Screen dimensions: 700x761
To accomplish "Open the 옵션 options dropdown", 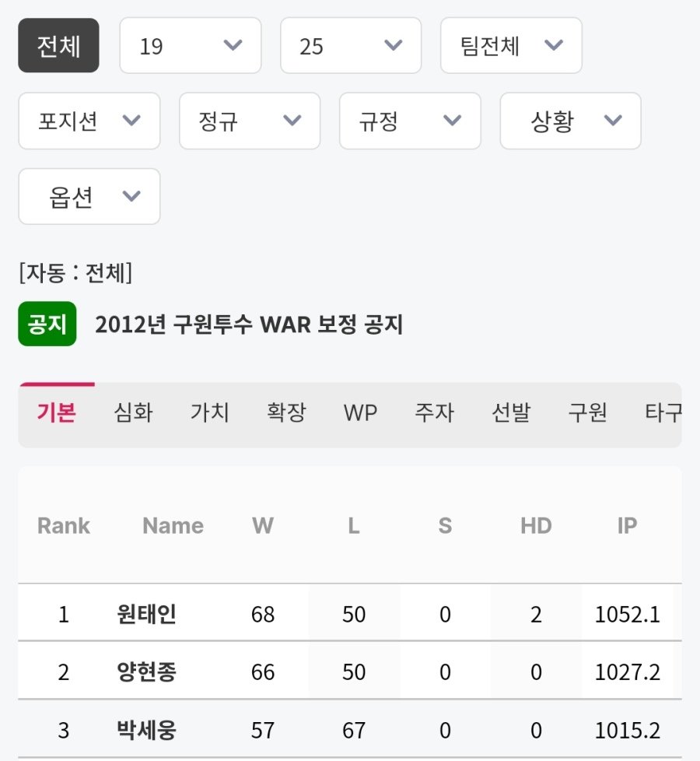I will click(89, 197).
